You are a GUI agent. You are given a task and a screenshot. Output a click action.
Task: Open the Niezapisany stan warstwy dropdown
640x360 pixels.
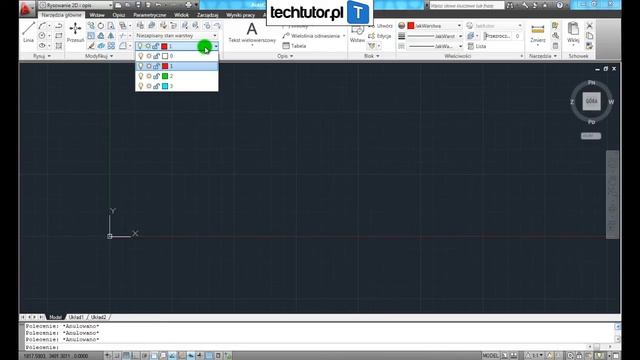(177, 36)
